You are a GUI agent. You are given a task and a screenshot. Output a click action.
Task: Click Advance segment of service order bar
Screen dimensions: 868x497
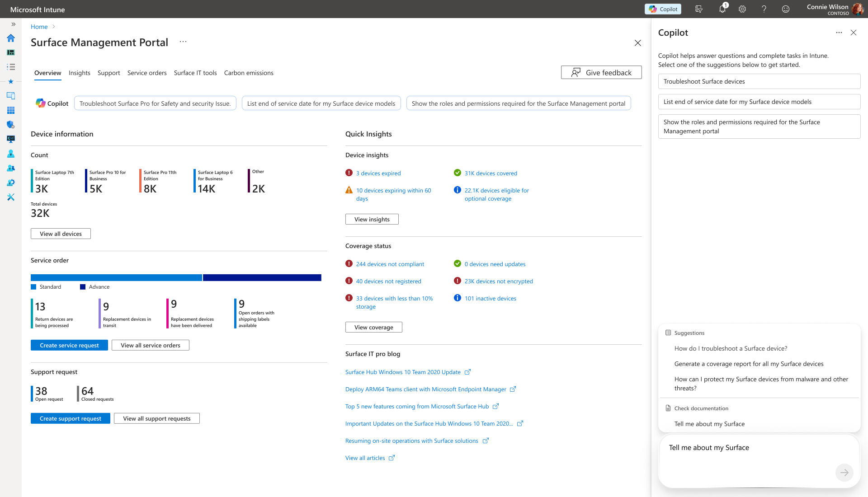[x=262, y=277]
